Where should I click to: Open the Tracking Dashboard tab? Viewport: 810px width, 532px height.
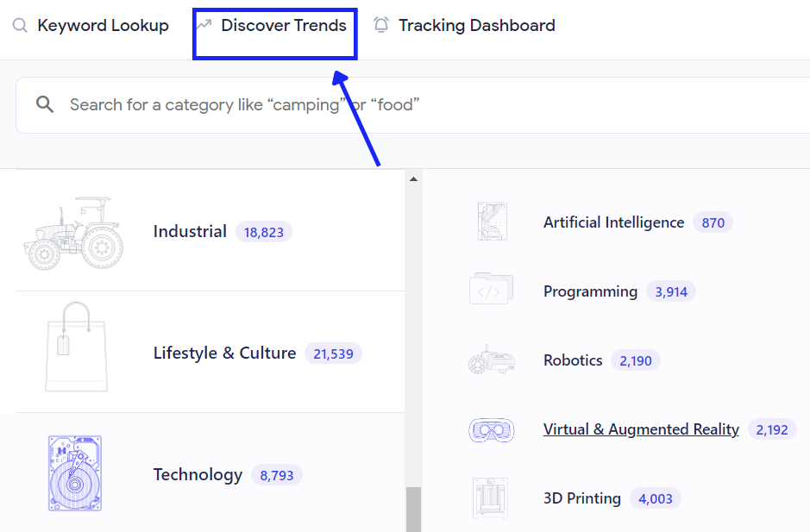[477, 25]
